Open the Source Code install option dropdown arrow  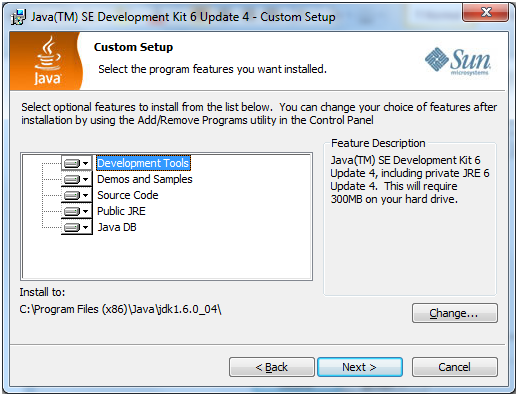[x=86, y=195]
